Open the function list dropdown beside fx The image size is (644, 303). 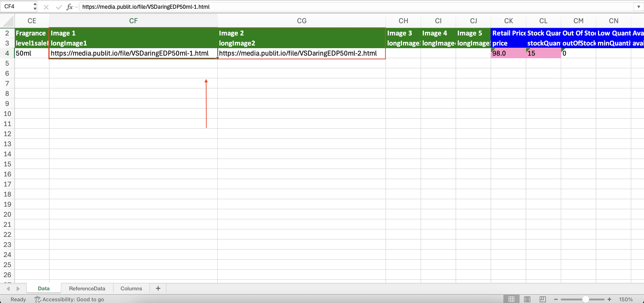coord(76,7)
